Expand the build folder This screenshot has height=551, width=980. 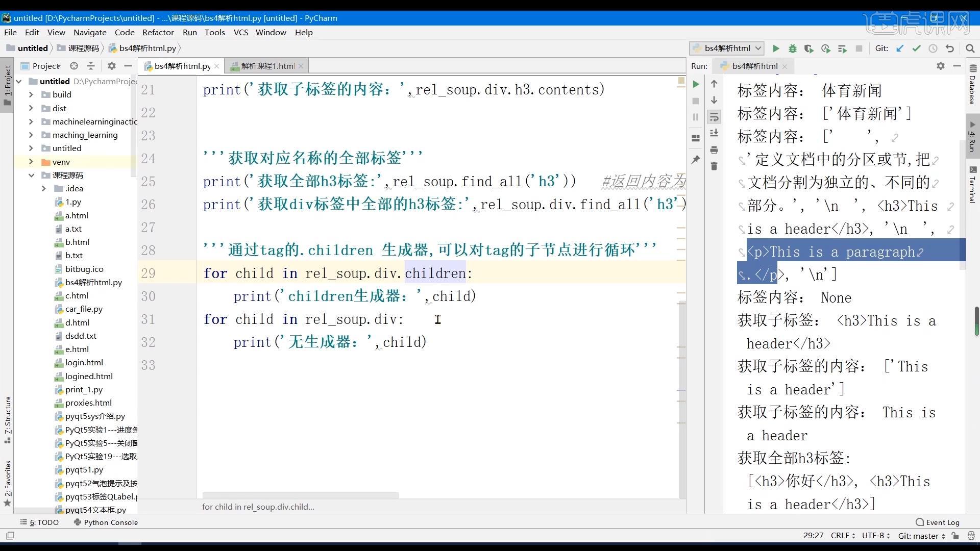[31, 94]
